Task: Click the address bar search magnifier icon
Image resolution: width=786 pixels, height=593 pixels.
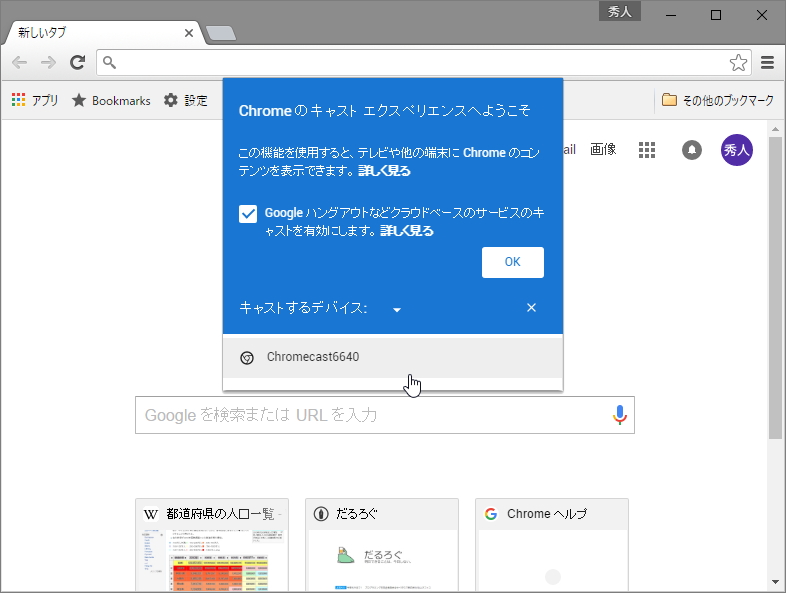Action: [109, 63]
